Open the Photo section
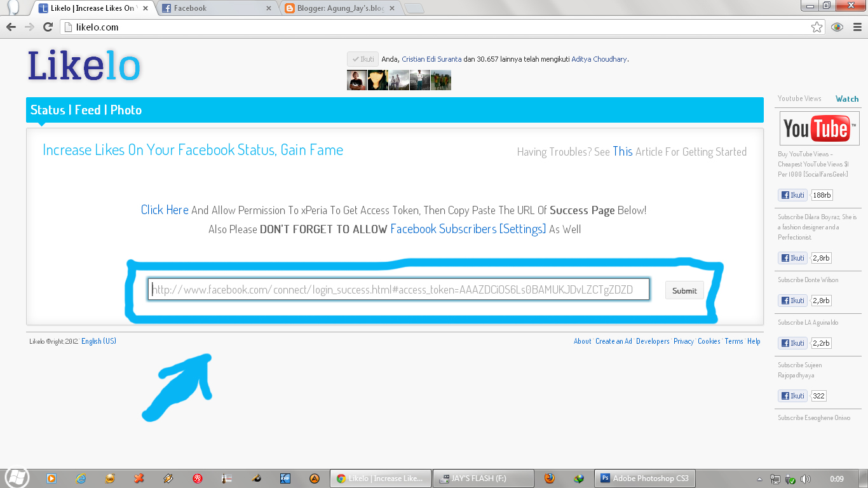Screen dimensions: 868x488 (126, 110)
